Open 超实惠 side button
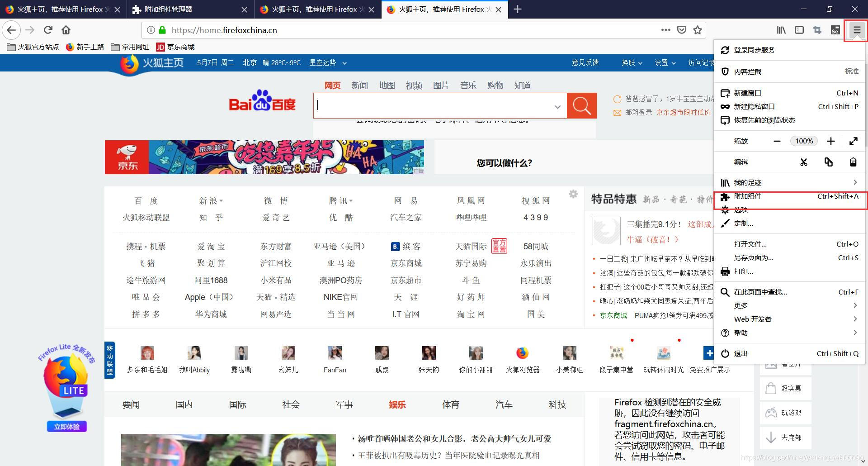 pyautogui.click(x=785, y=388)
